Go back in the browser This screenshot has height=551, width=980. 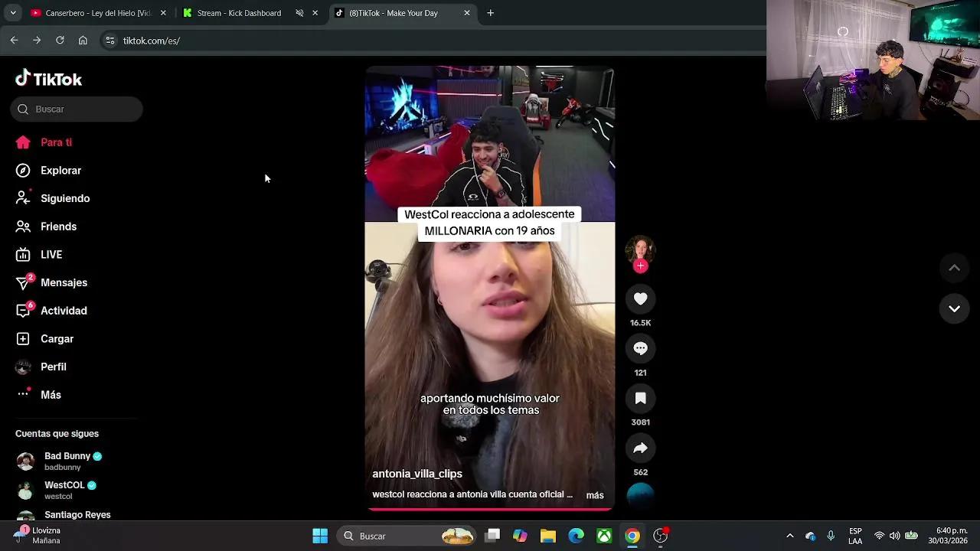(x=14, y=41)
